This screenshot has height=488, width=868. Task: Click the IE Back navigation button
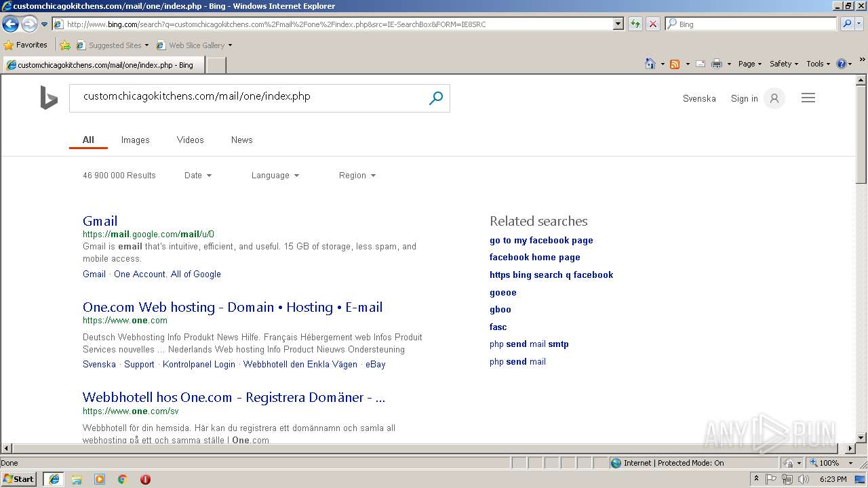coord(10,24)
